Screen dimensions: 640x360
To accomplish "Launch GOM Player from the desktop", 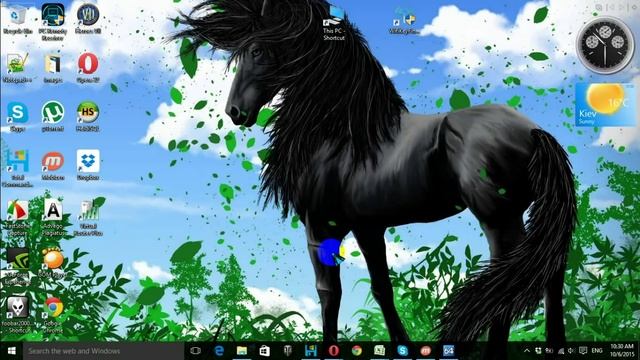I will (x=53, y=263).
